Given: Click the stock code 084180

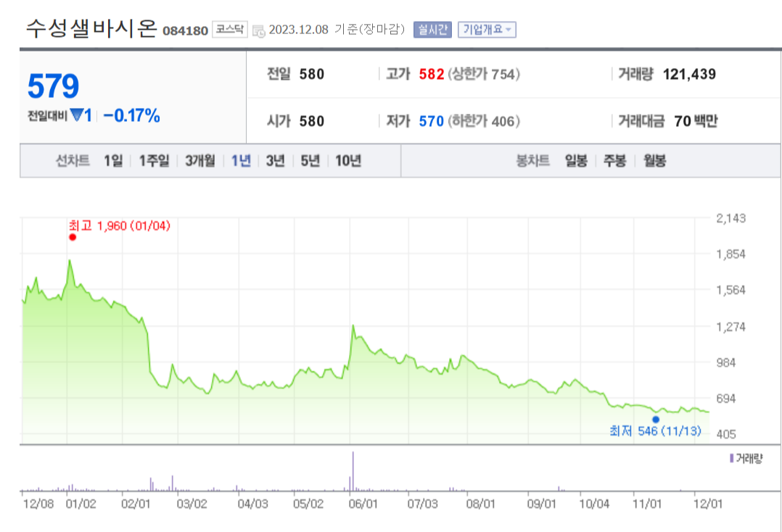Looking at the screenshot, I should coord(185,31).
